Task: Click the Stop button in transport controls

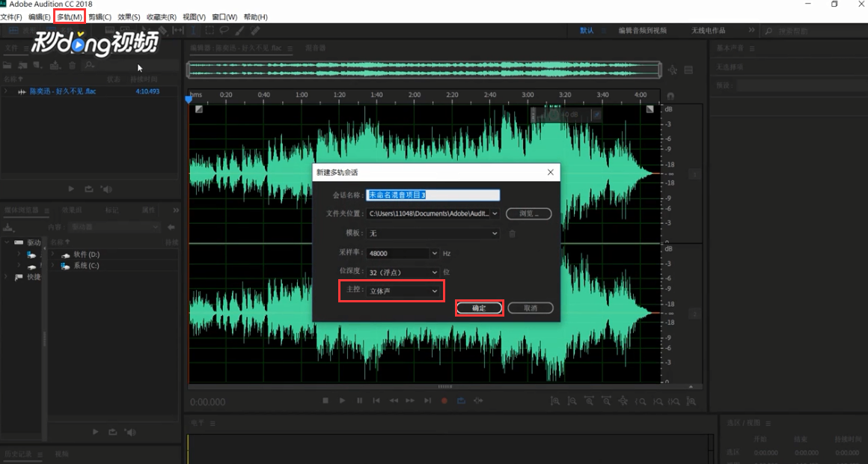Action: pos(325,400)
